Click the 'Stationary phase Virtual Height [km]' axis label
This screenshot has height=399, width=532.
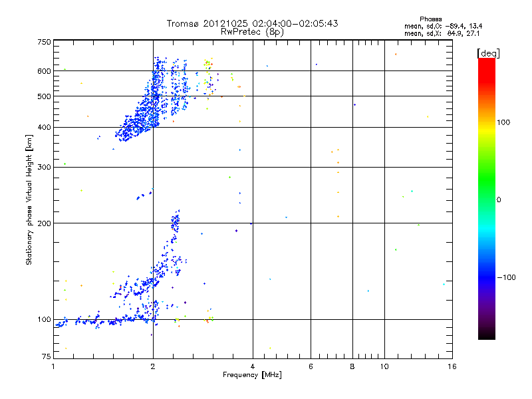[x=29, y=200]
